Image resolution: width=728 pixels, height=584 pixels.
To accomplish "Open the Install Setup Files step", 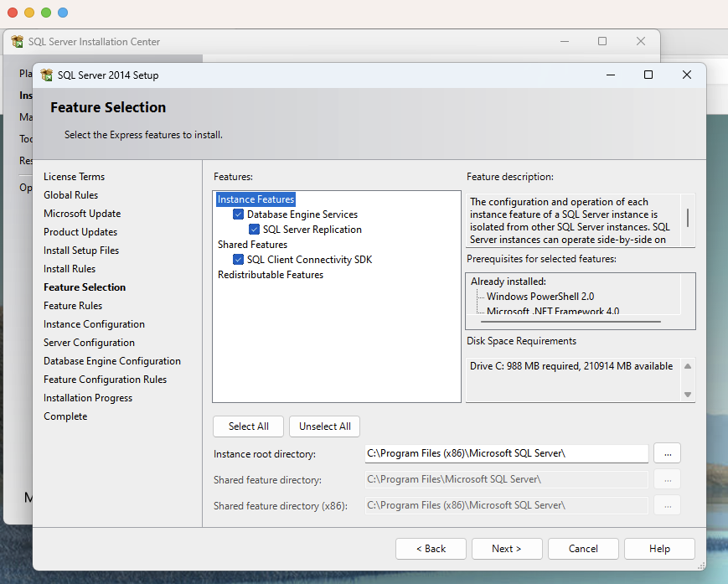I will click(81, 251).
